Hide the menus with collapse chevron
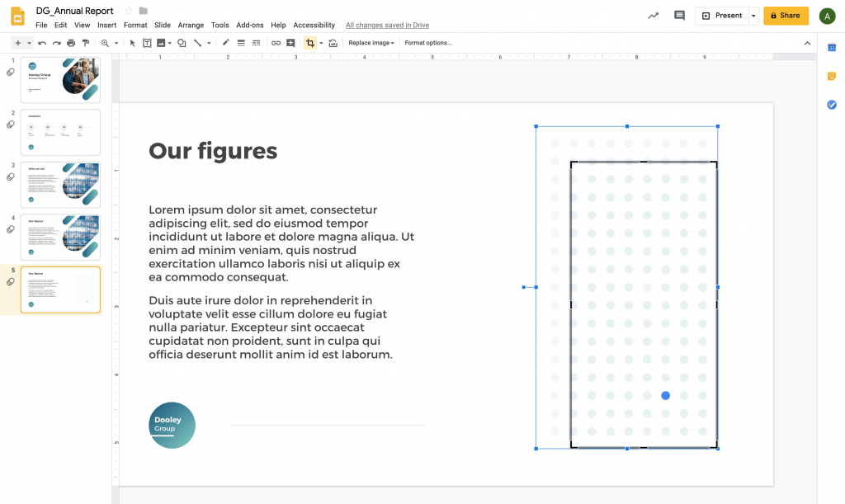Viewport: 845px width, 504px height. [x=807, y=43]
